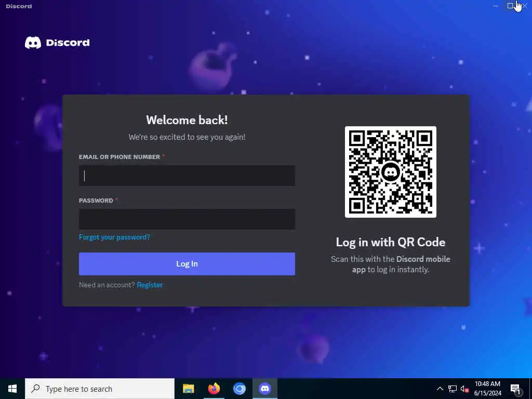Image resolution: width=532 pixels, height=399 pixels.
Task: Open the network status tray icon
Action: [453, 389]
